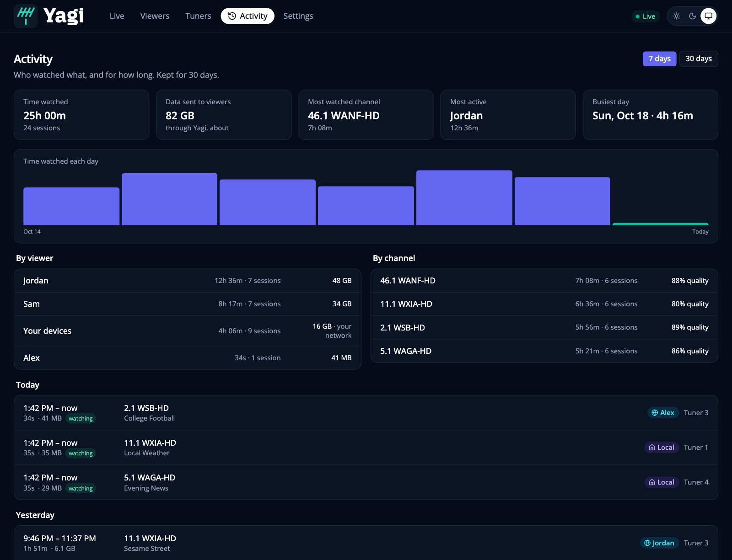This screenshot has height=560, width=732.
Task: Click the Busiest day Sun, Oct 18 card
Action: [x=650, y=115]
